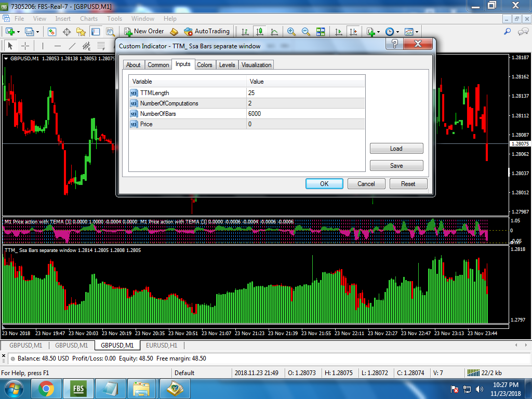Select the TTMLength value field

pos(305,93)
